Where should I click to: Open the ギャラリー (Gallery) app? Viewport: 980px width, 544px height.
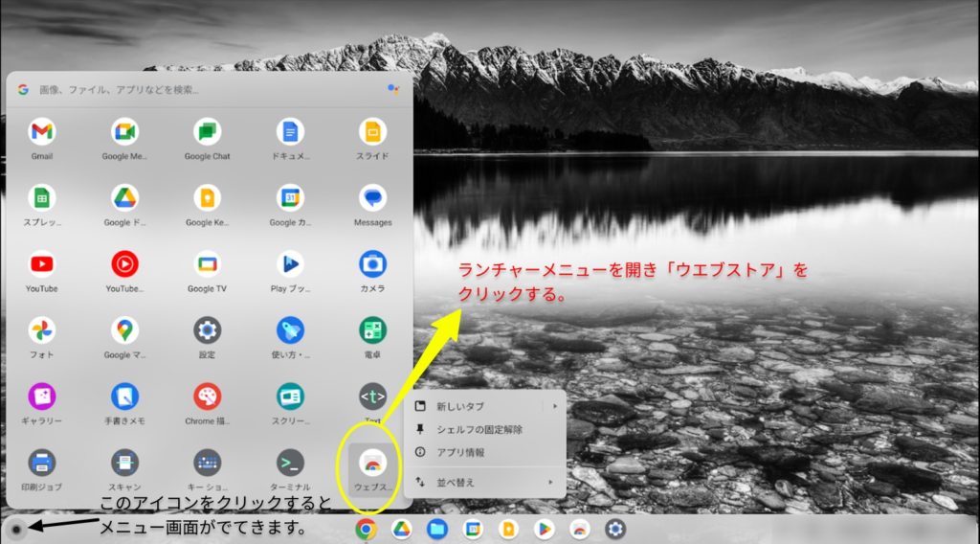(41, 397)
